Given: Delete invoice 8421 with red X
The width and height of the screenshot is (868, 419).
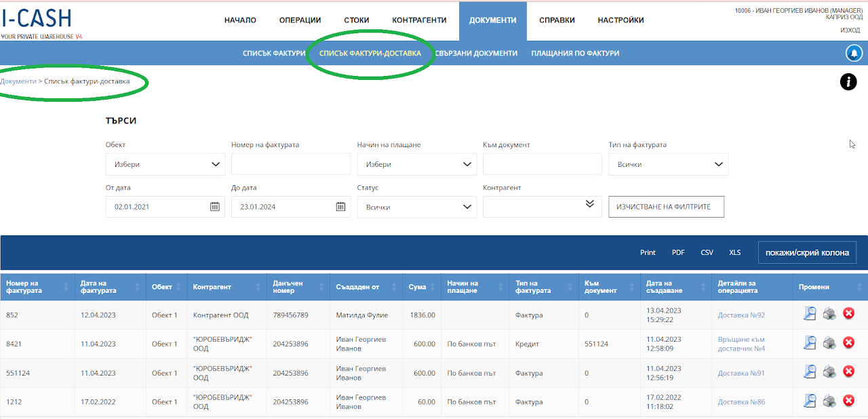Looking at the screenshot, I should (x=848, y=342).
